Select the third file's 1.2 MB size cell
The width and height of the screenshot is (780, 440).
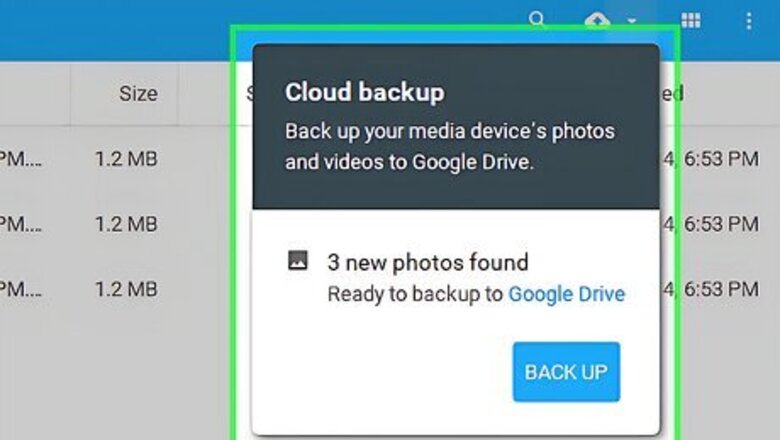[126, 289]
